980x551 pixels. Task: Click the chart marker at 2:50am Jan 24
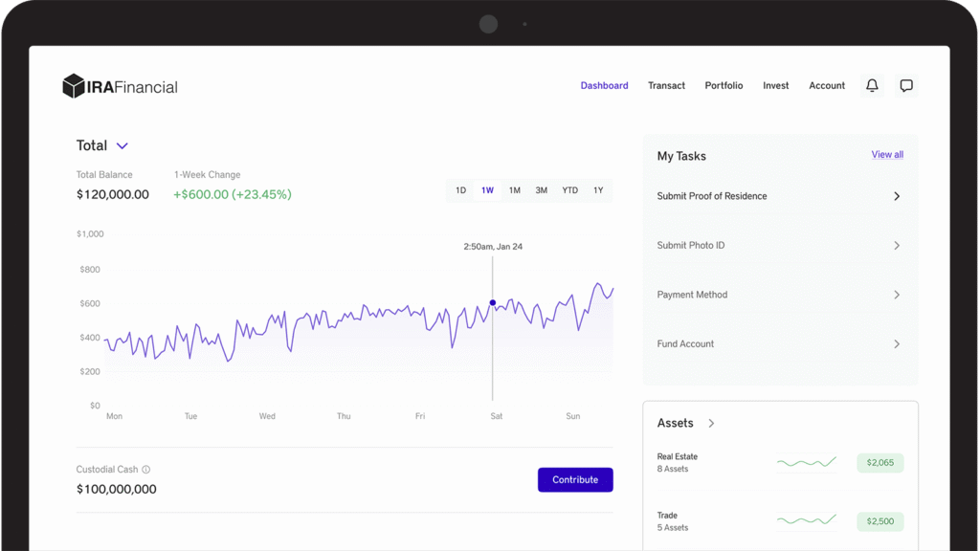(x=492, y=302)
